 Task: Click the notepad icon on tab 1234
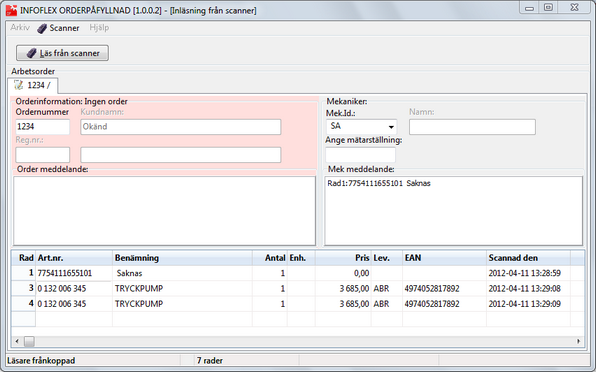coord(18,85)
